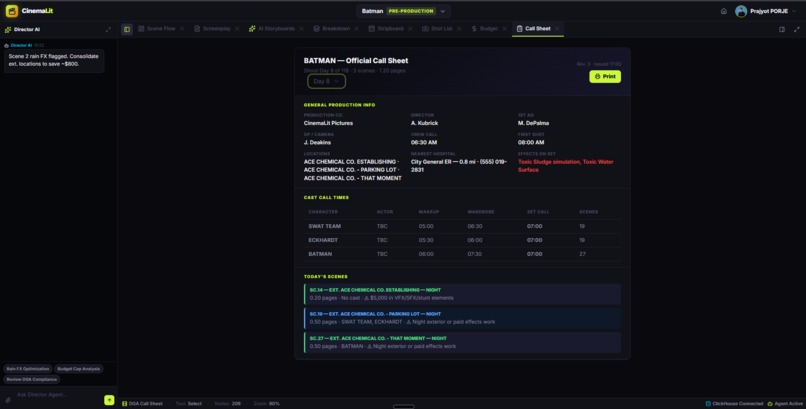Click the DGA Call Sheet status bar icon

click(x=124, y=404)
